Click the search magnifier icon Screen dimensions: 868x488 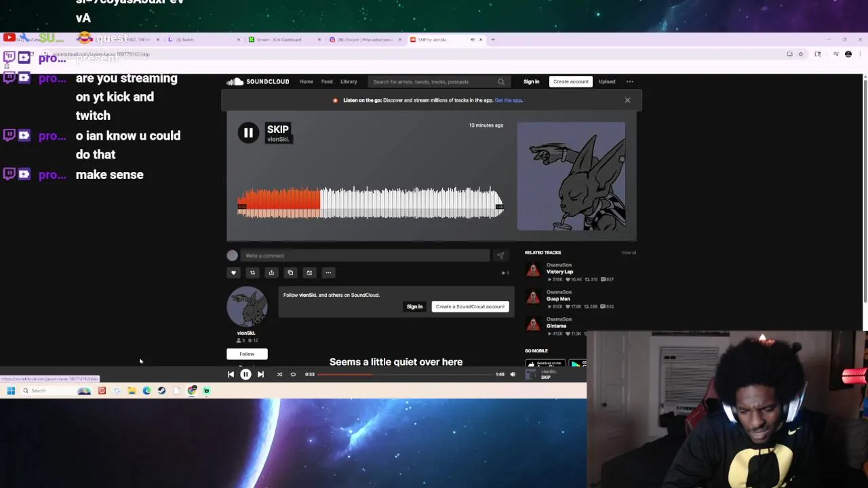501,81
